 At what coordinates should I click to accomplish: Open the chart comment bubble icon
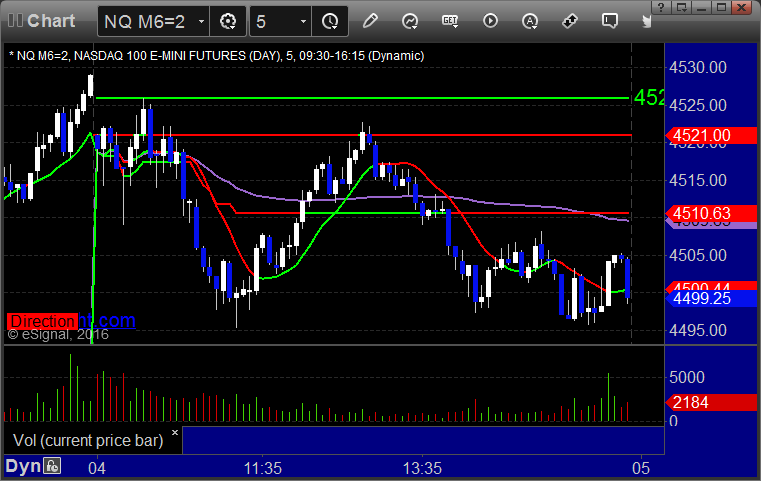pos(610,21)
